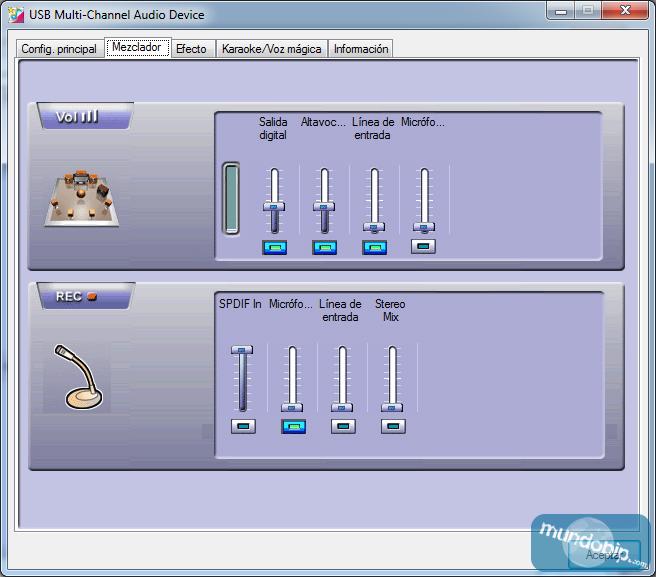Toggle the recording Micrófo... source button
This screenshot has height=577, width=656.
pos(293,426)
